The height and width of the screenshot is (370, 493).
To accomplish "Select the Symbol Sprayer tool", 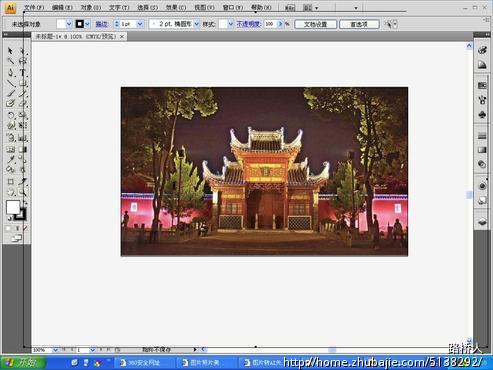I will pos(10,137).
